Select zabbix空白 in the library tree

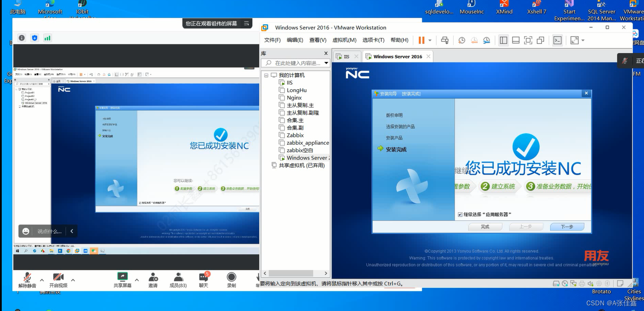(300, 150)
